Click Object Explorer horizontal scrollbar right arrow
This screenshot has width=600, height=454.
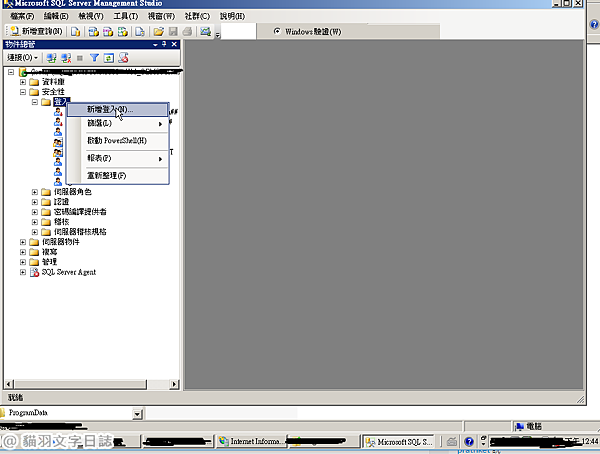[x=174, y=384]
